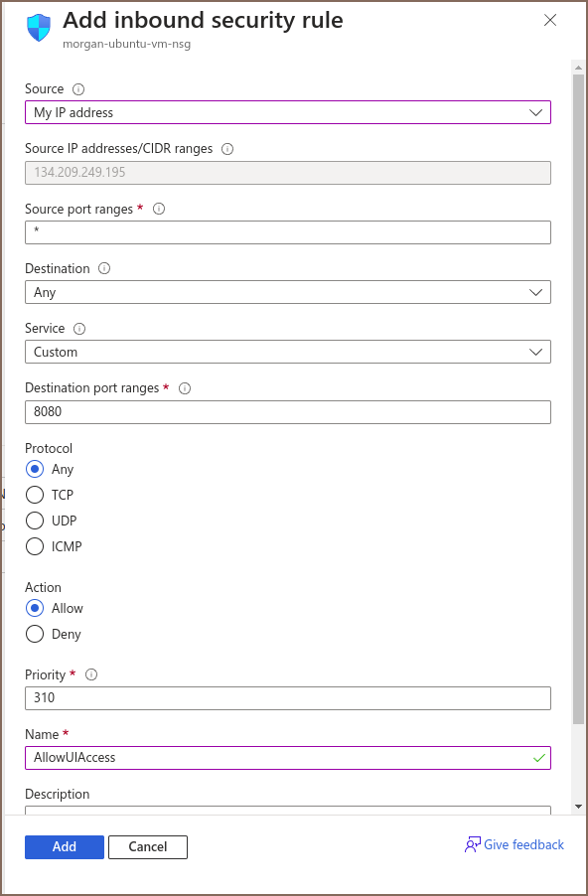The width and height of the screenshot is (588, 896).
Task: Click the info icon next to Source
Action: pyautogui.click(x=78, y=89)
